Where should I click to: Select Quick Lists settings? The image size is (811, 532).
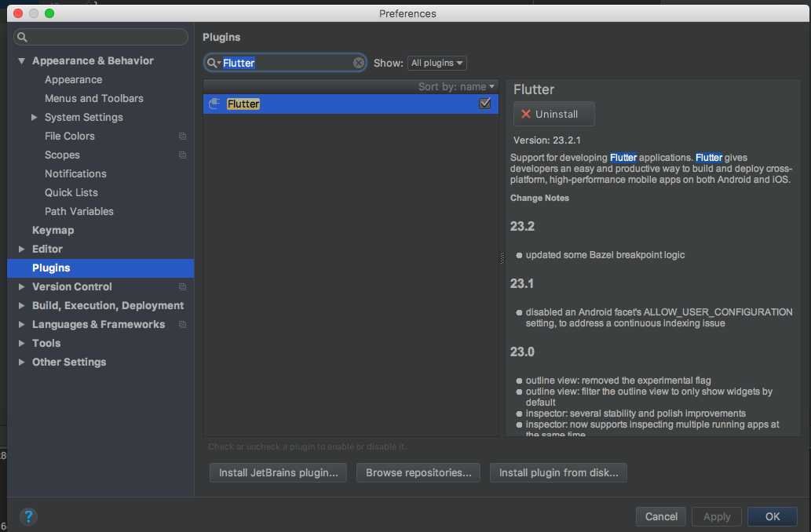(71, 192)
